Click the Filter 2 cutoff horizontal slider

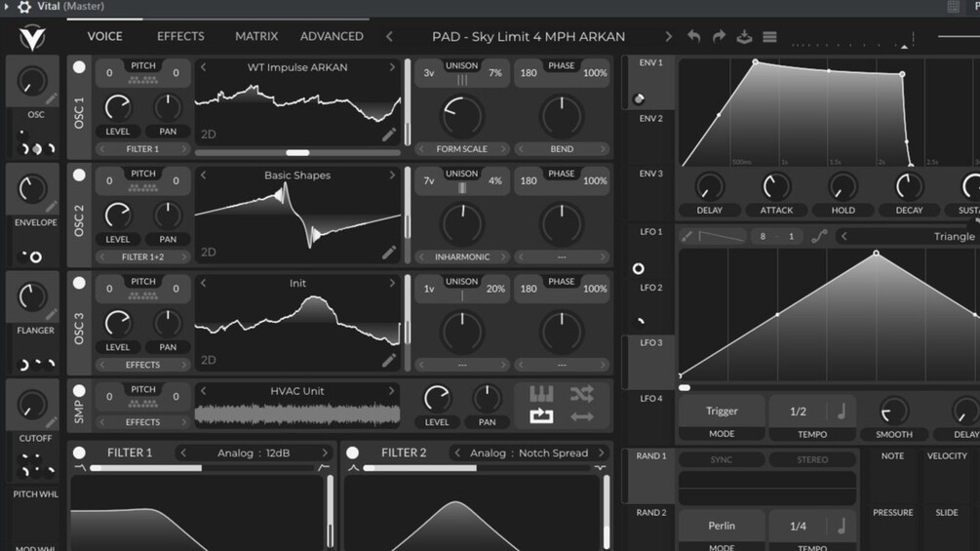coord(476,467)
